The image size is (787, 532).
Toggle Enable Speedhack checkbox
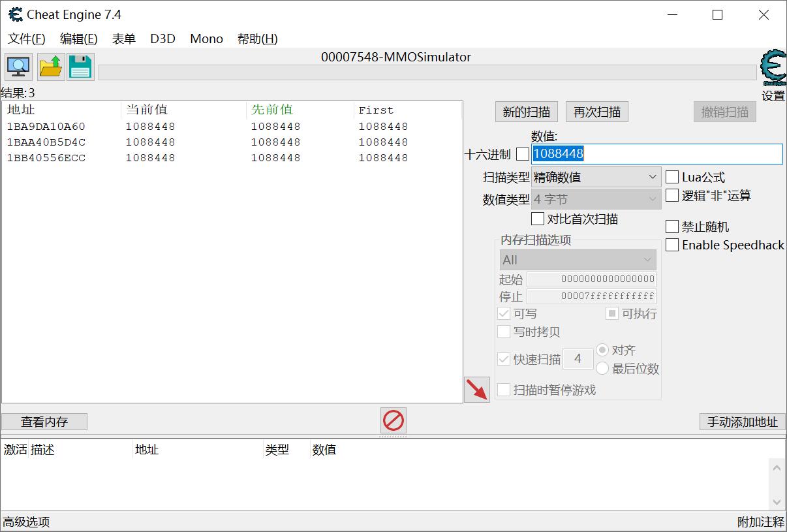tap(672, 245)
